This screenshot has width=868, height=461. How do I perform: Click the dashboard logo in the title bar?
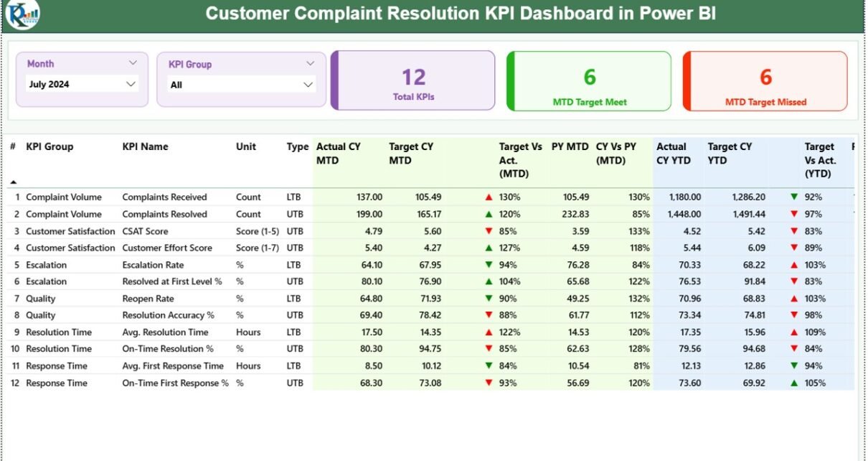tap(22, 14)
